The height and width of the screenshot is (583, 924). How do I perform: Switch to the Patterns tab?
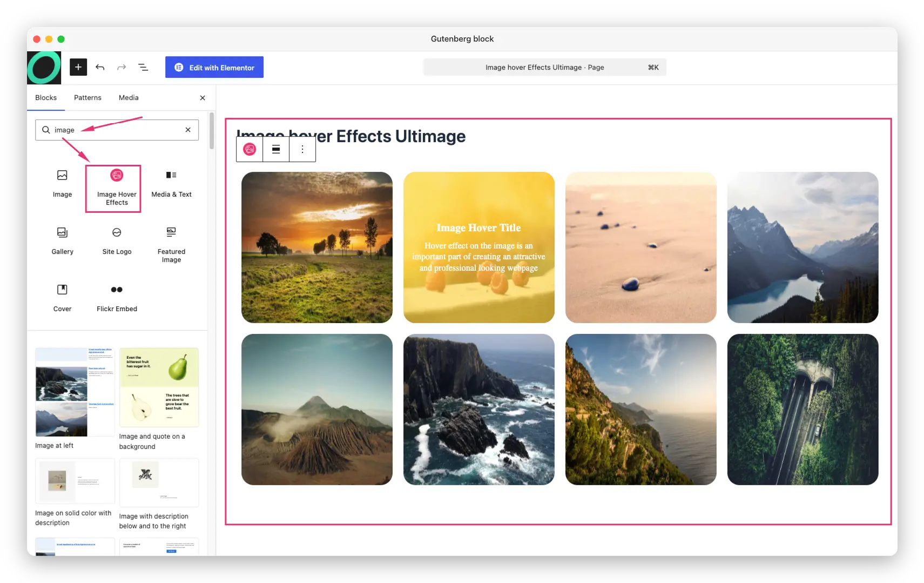(87, 98)
